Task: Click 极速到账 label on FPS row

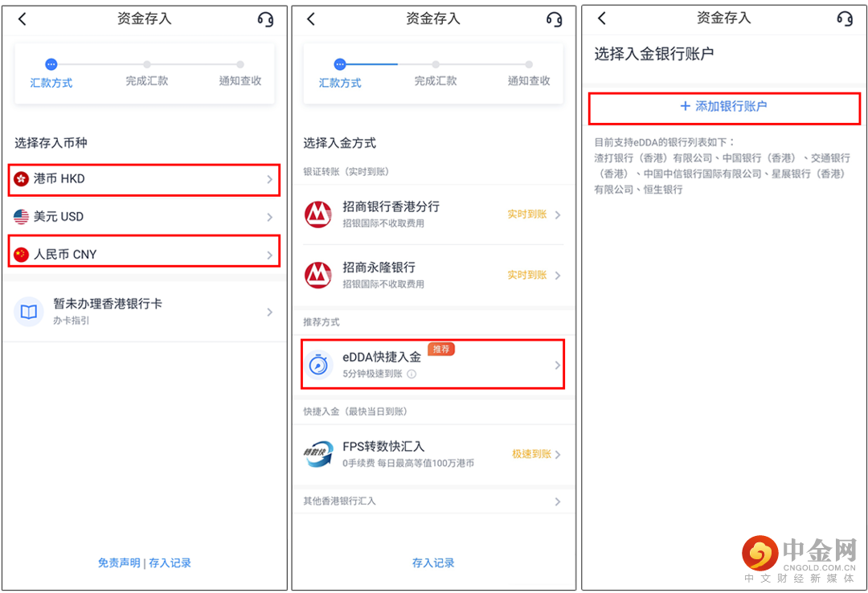Action: coord(531,454)
